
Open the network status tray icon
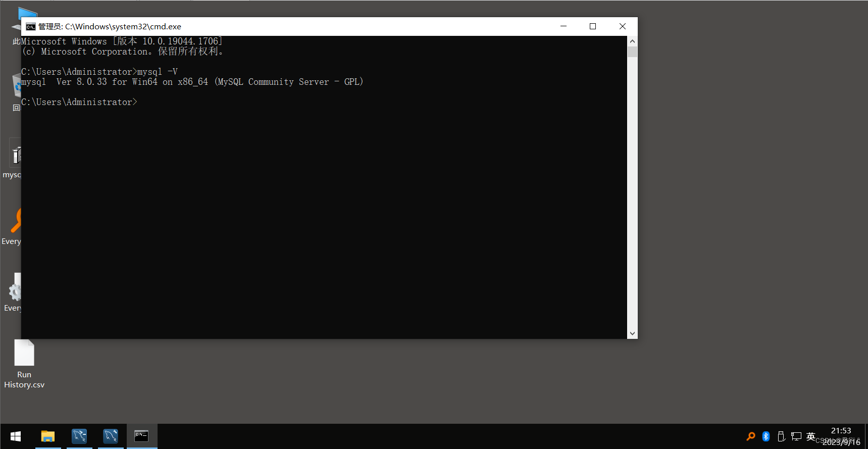[796, 436]
